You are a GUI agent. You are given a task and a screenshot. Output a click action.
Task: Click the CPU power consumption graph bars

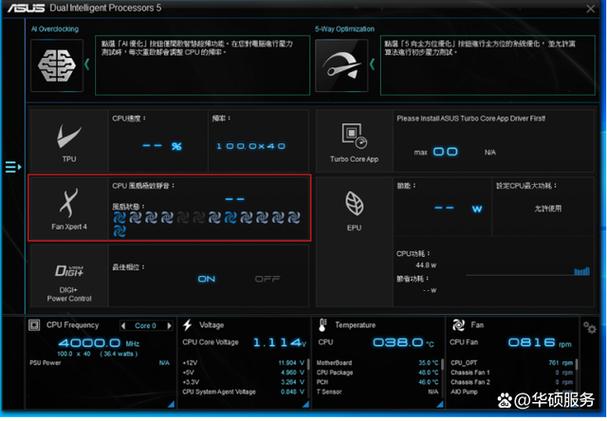click(x=582, y=271)
